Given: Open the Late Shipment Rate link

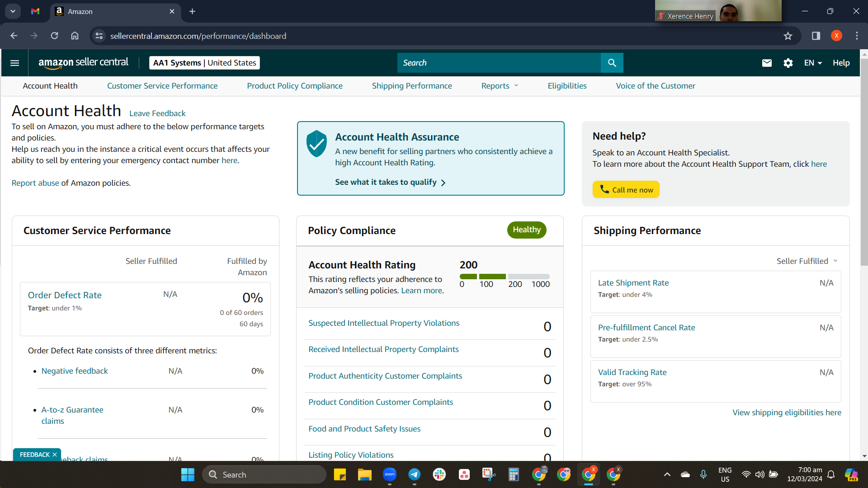Looking at the screenshot, I should 633,283.
